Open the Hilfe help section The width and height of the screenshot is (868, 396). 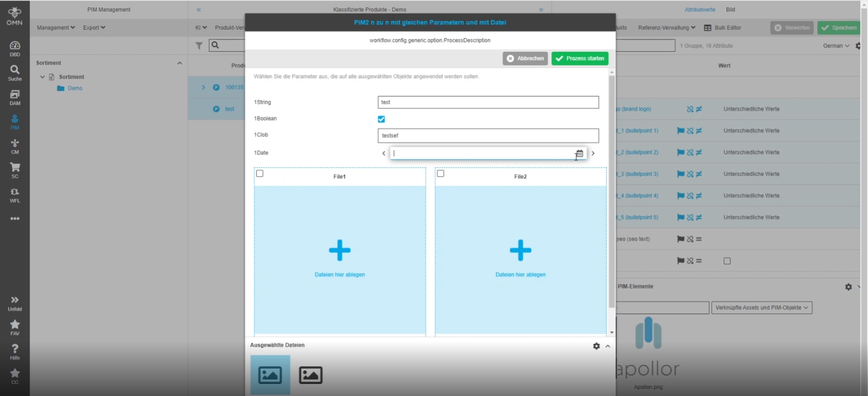[x=15, y=352]
